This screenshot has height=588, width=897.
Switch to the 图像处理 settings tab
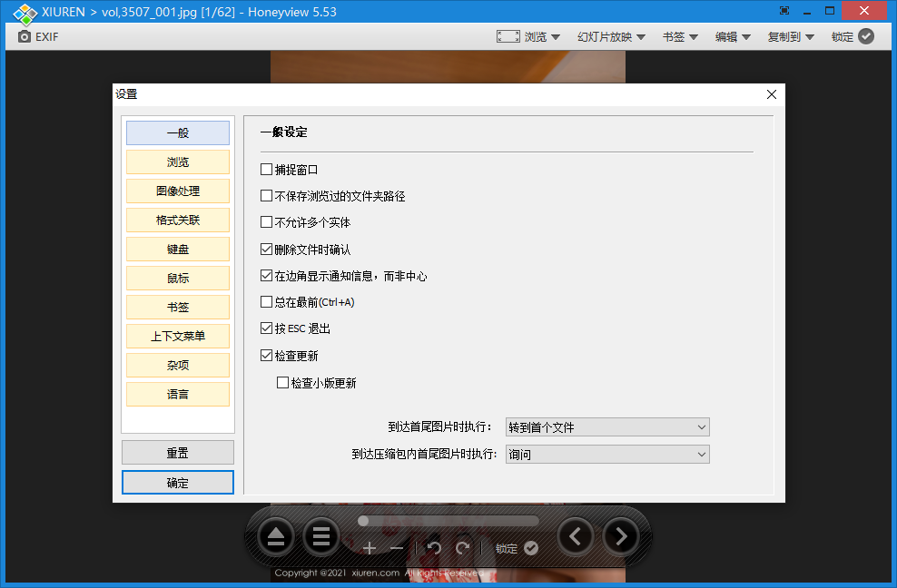[177, 191]
